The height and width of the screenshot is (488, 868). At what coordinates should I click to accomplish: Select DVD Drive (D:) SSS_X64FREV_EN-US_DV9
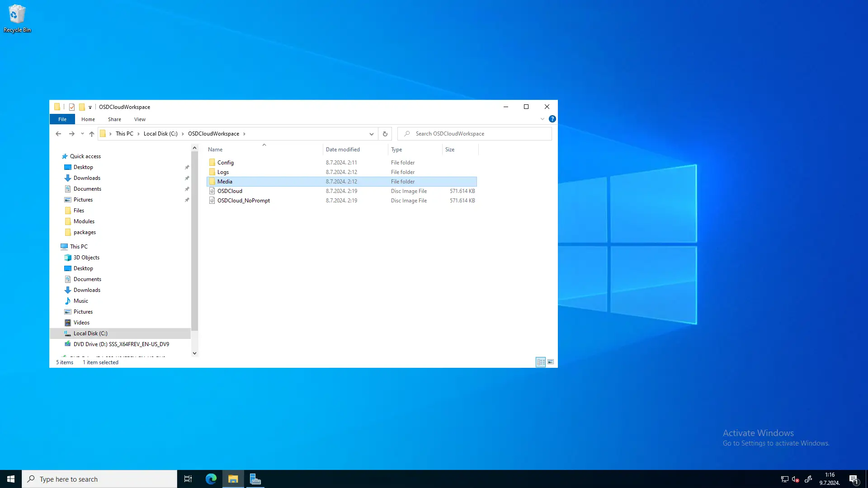click(x=121, y=344)
